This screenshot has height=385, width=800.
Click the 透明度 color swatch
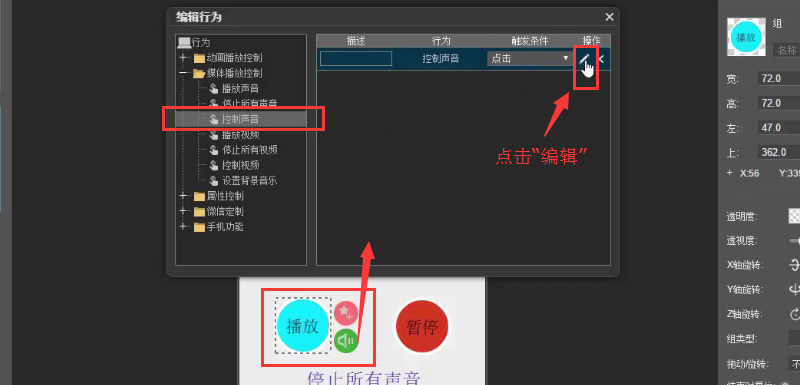tap(794, 216)
